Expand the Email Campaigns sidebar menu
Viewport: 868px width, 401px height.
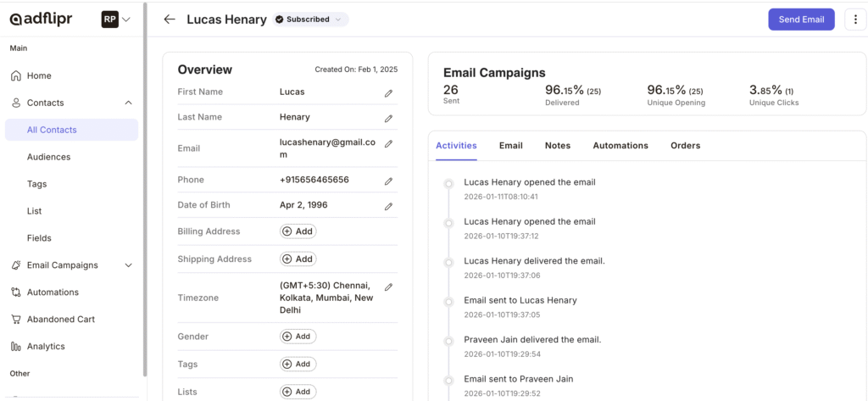(128, 265)
